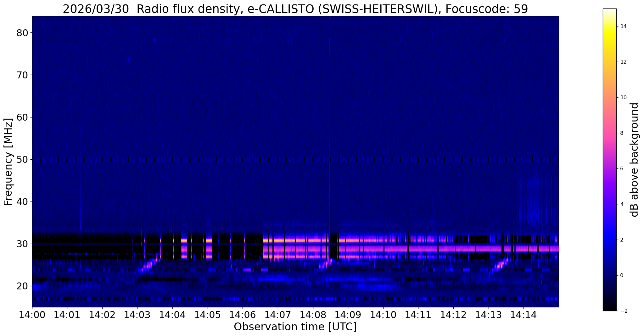Click the 50 MHz frequency tick label

pos(22,159)
